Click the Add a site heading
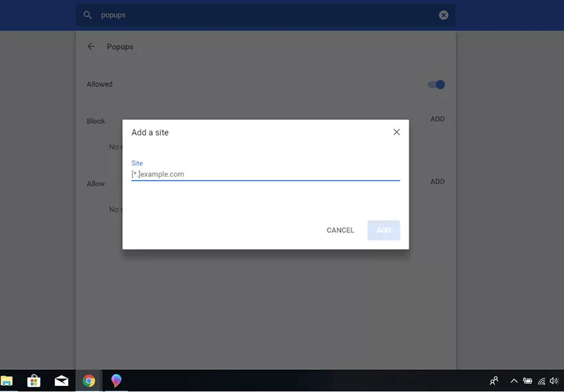 pos(150,132)
